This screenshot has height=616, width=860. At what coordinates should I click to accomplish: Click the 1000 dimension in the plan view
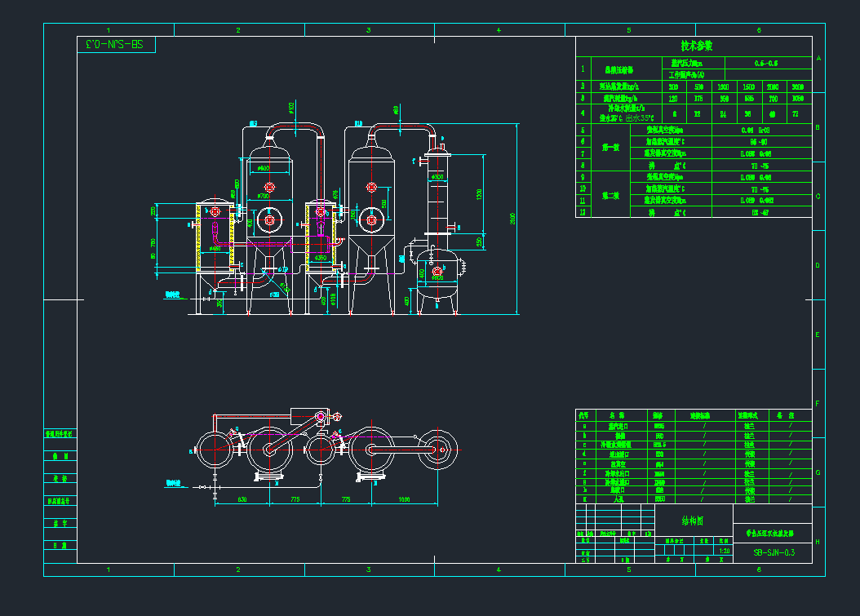[x=403, y=499]
